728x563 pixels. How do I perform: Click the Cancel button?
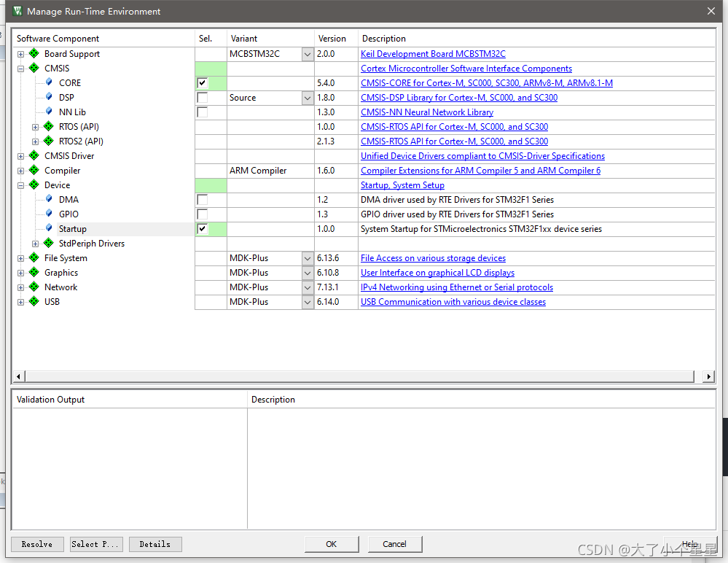pyautogui.click(x=395, y=544)
